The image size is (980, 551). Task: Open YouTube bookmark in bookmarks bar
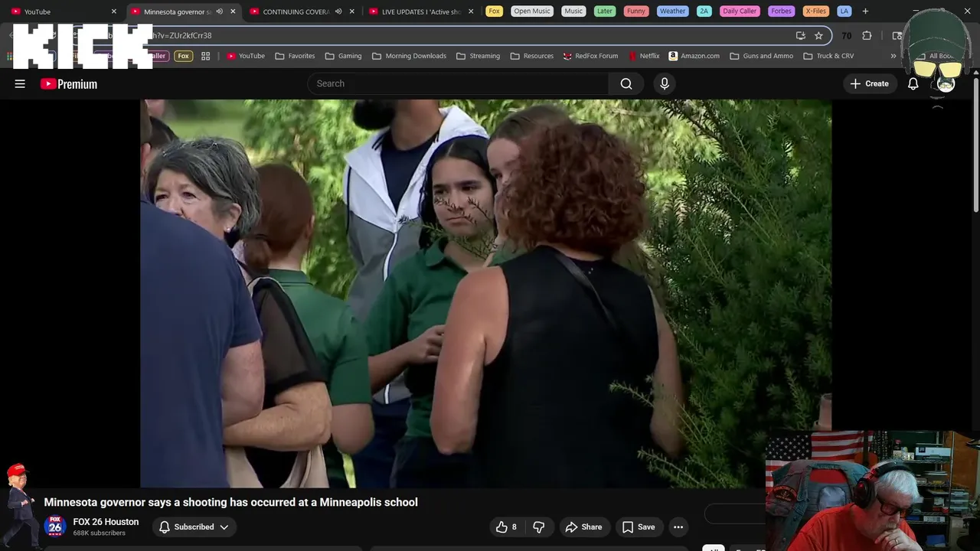[246, 56]
